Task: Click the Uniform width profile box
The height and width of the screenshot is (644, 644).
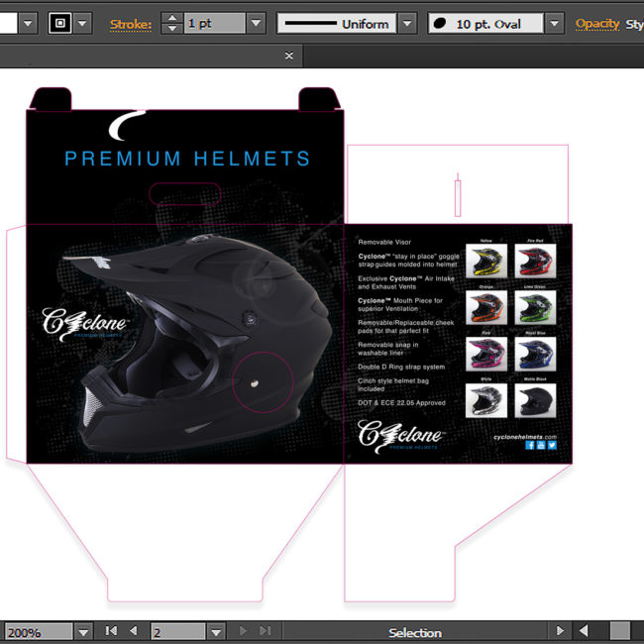Action: [x=337, y=24]
